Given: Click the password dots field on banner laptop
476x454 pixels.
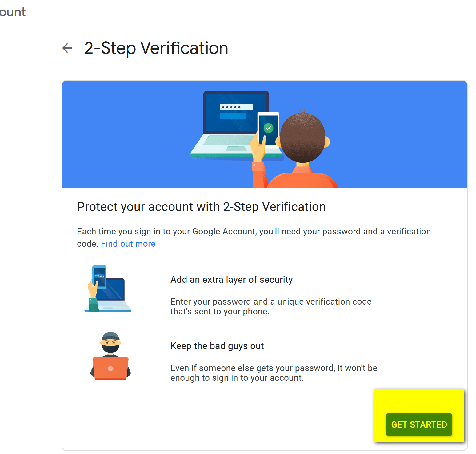Looking at the screenshot, I should 236,107.
